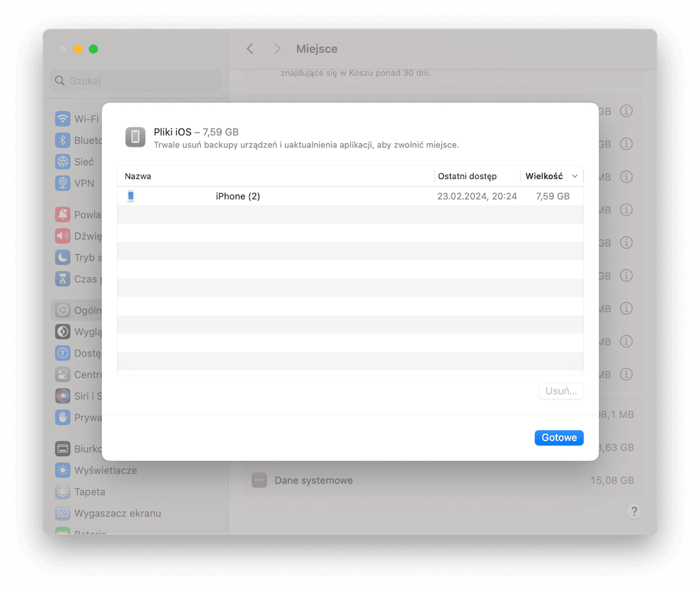Viewport: 700px width, 591px height.
Task: Open the Dostępność accessibility icon
Action: (63, 353)
